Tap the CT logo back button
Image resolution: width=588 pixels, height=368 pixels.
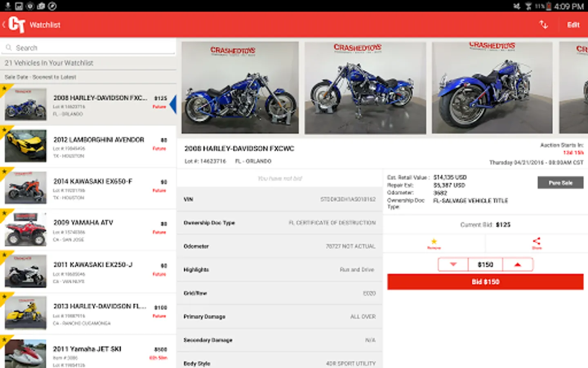14,25
